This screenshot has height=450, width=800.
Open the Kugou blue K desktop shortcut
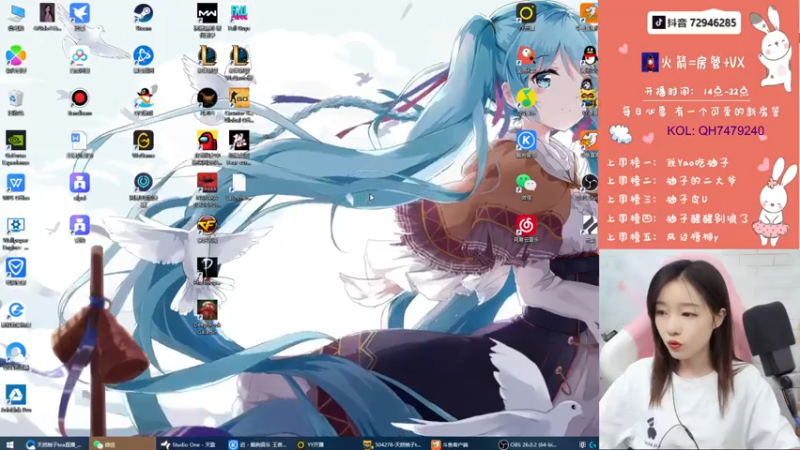pos(526,140)
